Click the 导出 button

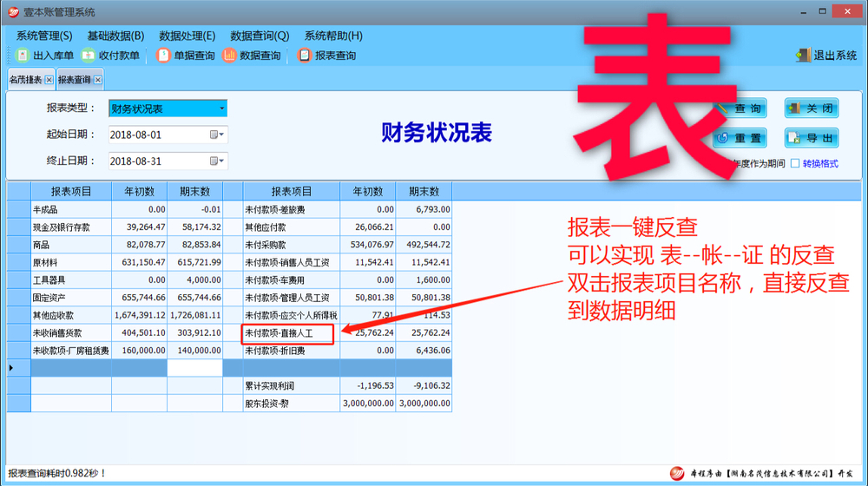point(812,138)
